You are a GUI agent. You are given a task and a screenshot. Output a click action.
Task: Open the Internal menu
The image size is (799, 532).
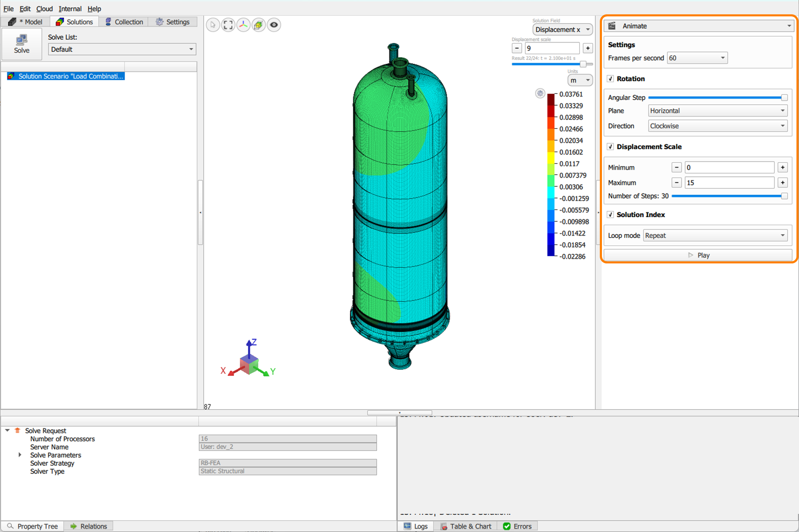70,9
